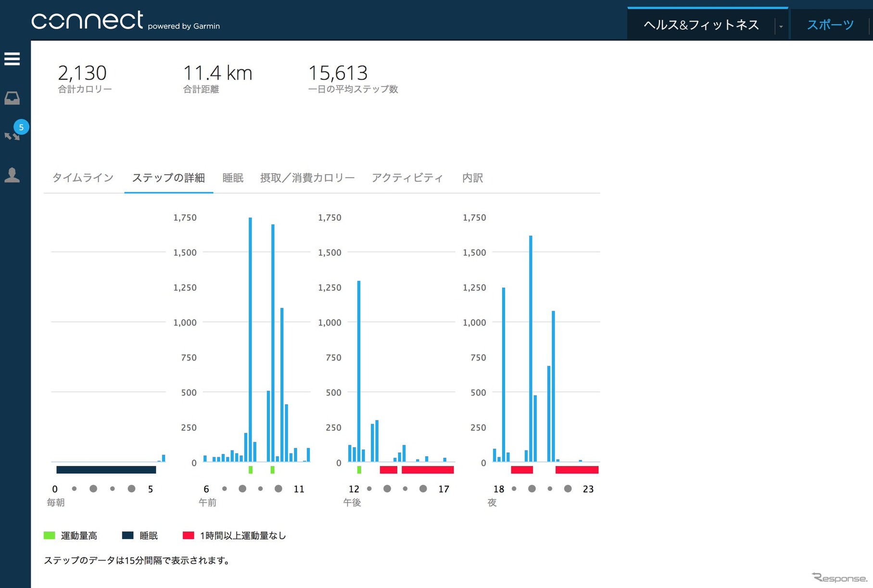Click the 夜 chart label
Viewport: 873px width, 588px height.
492,502
